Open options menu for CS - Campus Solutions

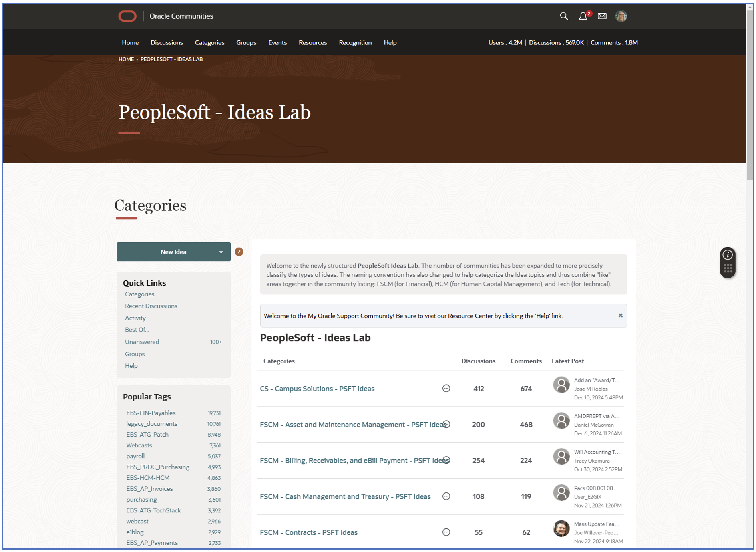[x=446, y=388]
